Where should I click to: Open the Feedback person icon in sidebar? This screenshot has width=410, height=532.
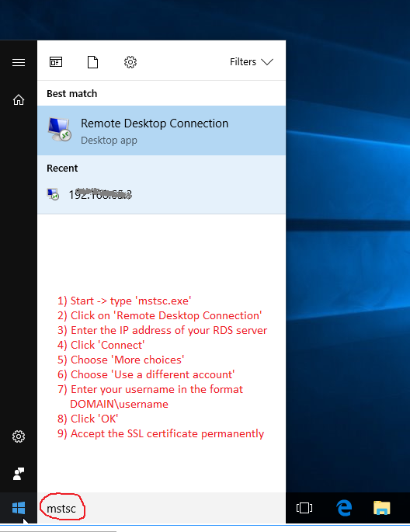pos(19,474)
